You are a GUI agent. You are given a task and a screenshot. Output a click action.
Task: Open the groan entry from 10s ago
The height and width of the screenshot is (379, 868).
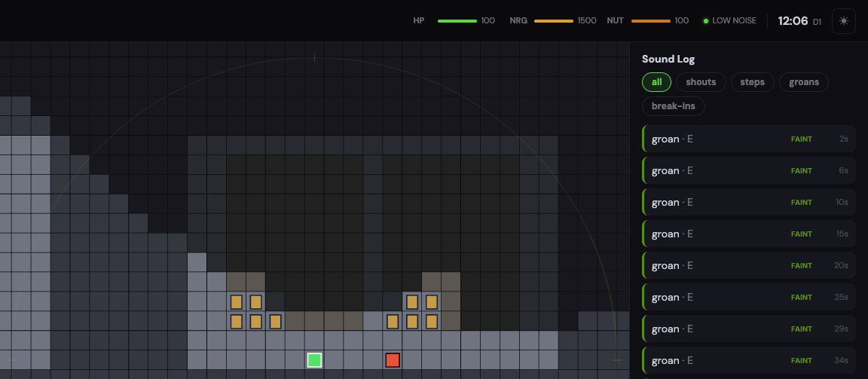point(749,202)
